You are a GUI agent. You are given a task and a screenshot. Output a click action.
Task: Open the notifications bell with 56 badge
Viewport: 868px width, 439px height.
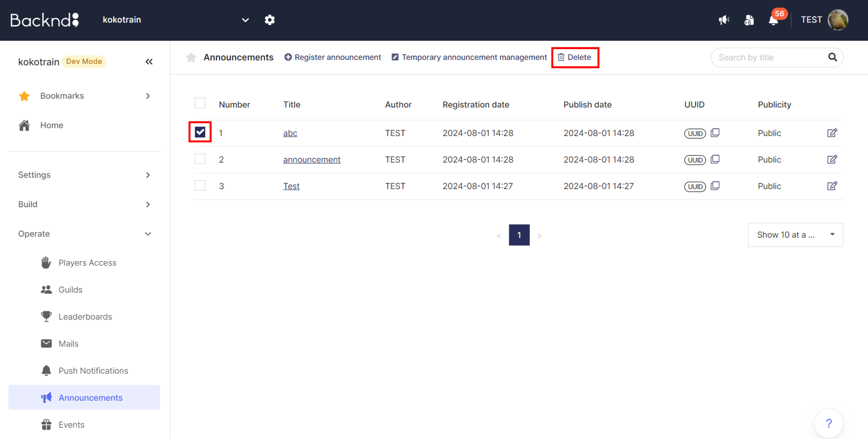tap(773, 20)
